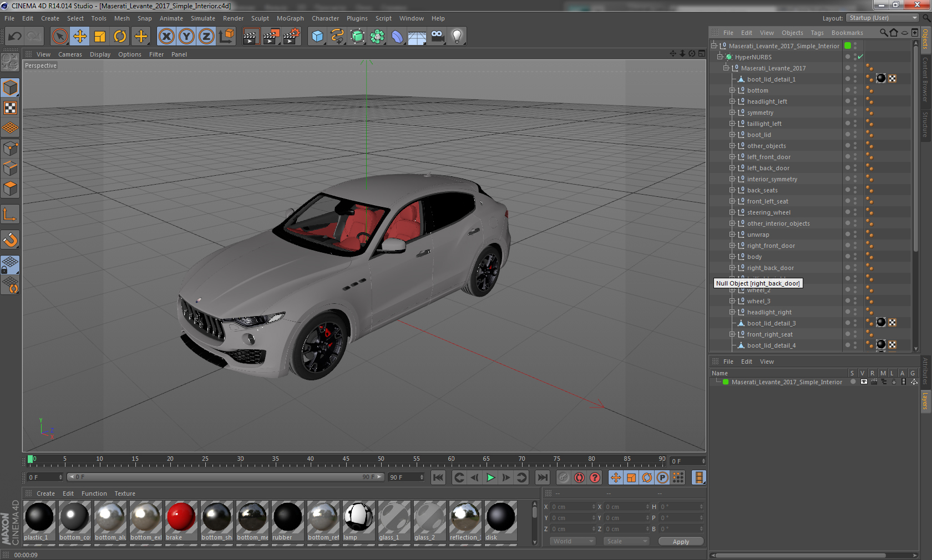This screenshot has height=560, width=932.
Task: Open the Array modeling objects icon
Action: (x=377, y=37)
